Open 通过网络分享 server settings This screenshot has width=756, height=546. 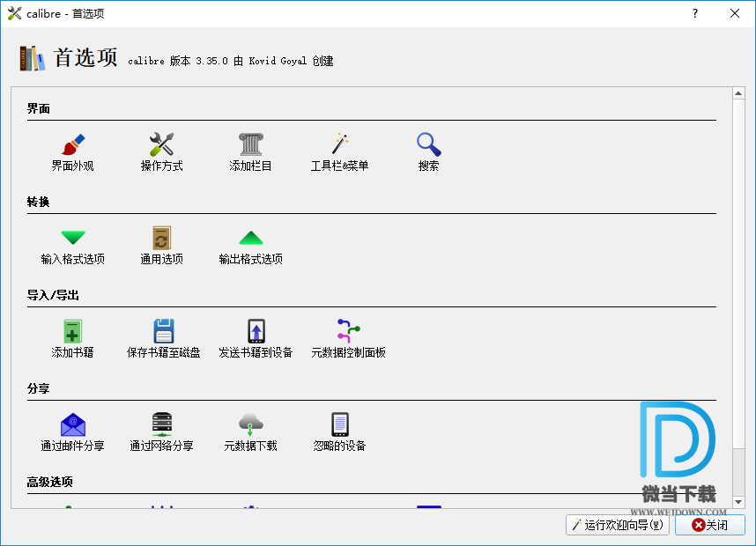point(161,432)
